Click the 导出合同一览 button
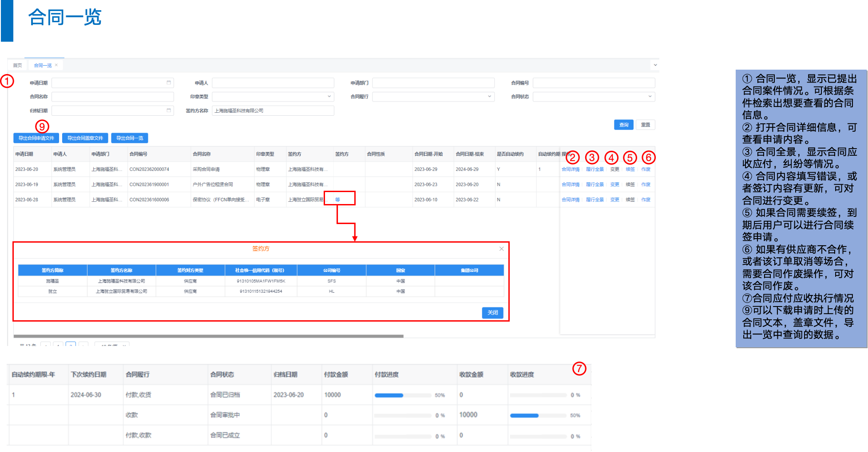The image size is (868, 452). (130, 138)
